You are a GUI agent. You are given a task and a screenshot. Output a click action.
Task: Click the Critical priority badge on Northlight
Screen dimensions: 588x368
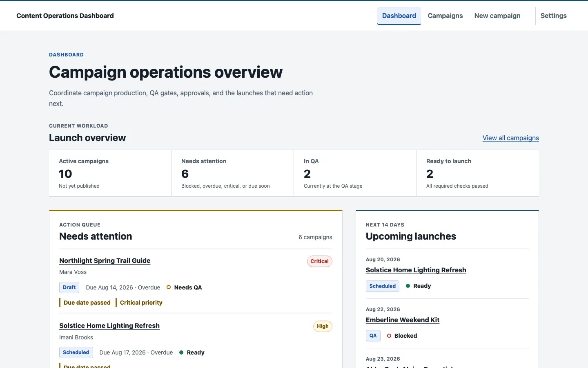click(319, 261)
